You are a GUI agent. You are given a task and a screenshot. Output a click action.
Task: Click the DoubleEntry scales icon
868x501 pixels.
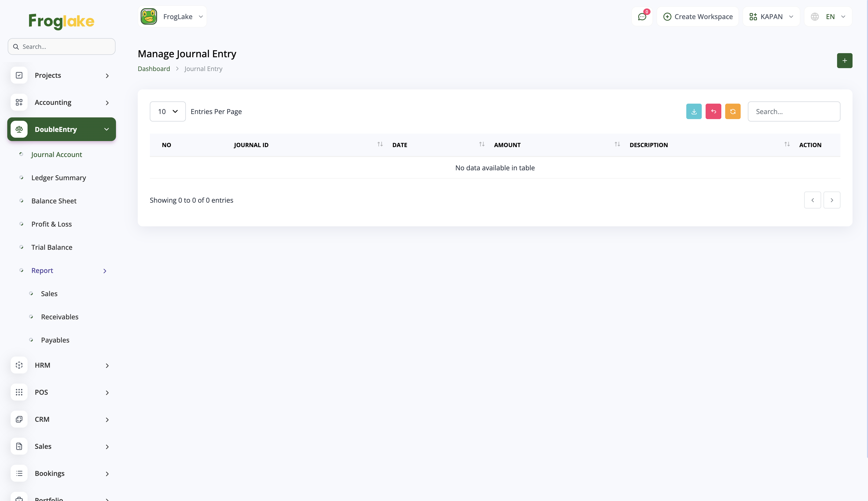[x=19, y=129]
